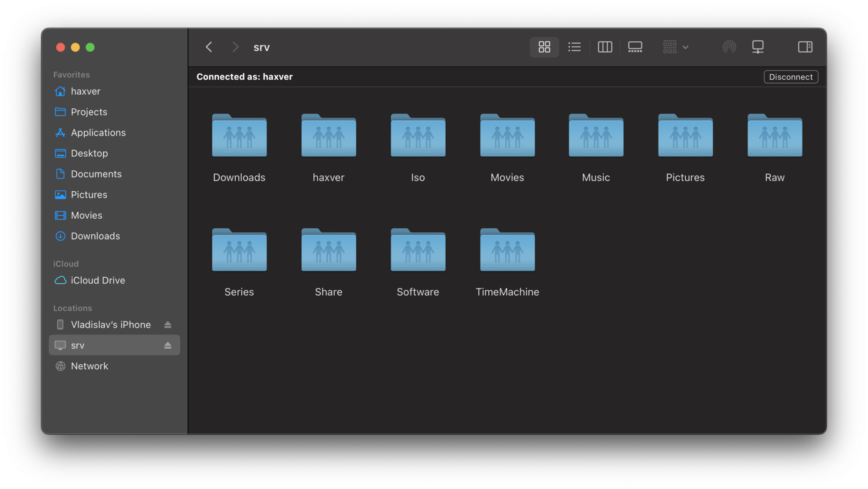
Task: Click the Locations section header
Action: (72, 308)
